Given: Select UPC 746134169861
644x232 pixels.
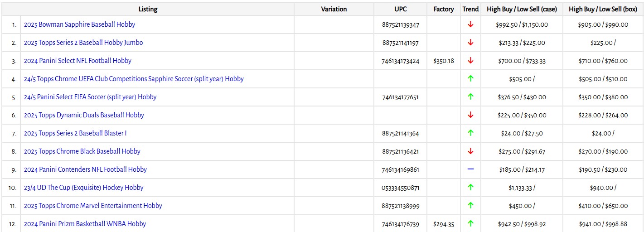Looking at the screenshot, I should 401,170.
